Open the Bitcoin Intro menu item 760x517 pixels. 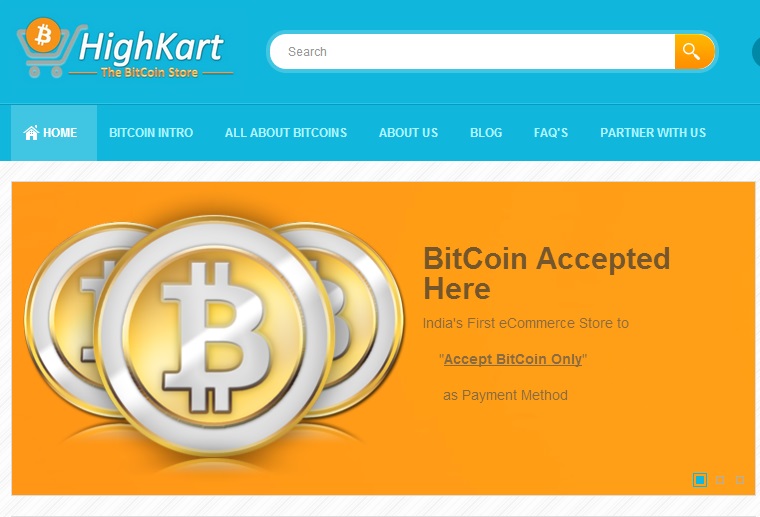coord(151,133)
